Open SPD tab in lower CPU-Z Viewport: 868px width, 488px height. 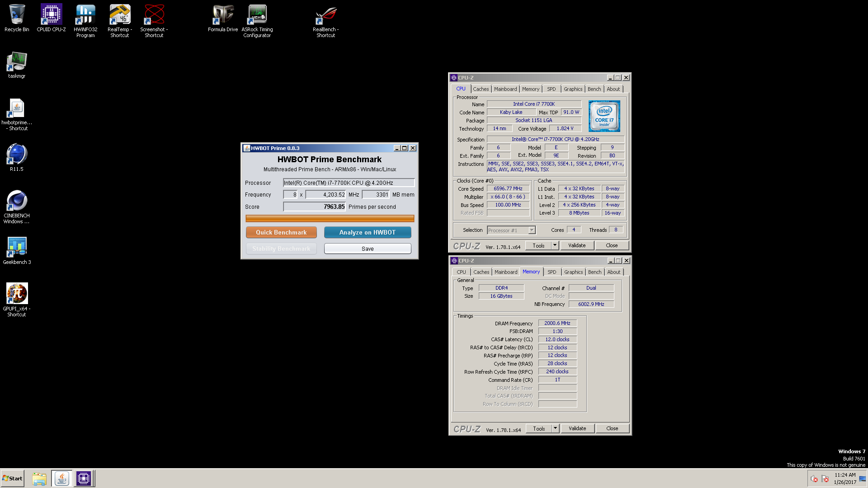click(x=552, y=272)
